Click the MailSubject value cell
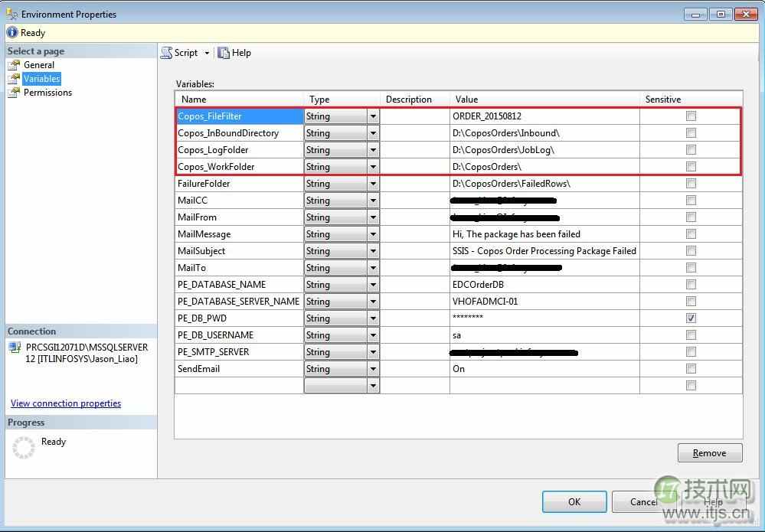 click(x=544, y=250)
